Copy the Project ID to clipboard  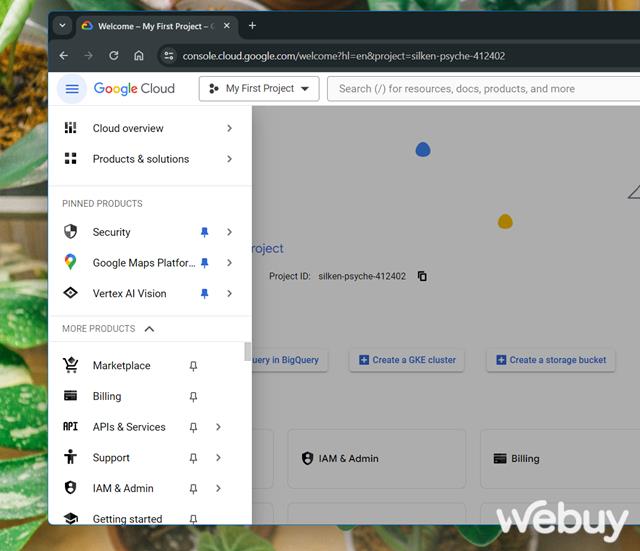pyautogui.click(x=422, y=276)
